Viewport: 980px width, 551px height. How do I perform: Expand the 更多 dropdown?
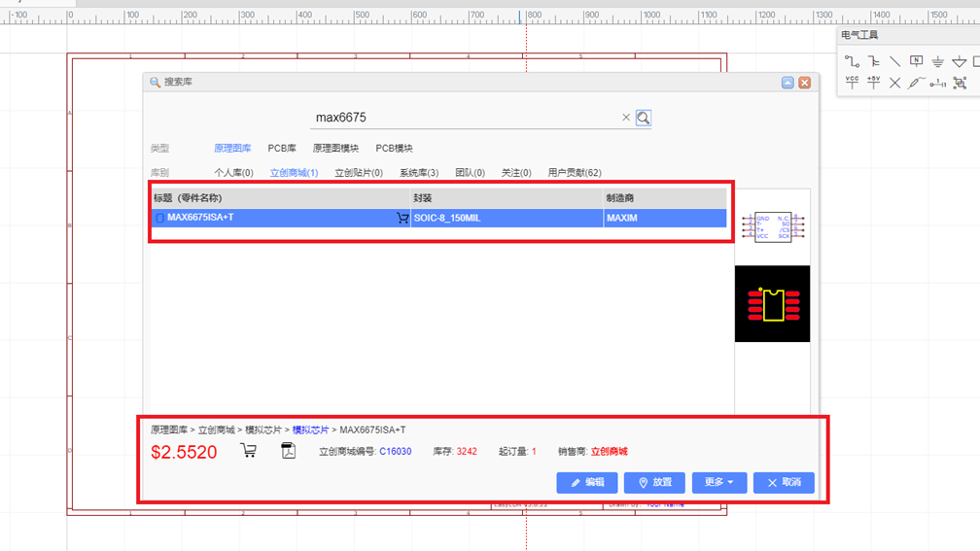[x=719, y=482]
